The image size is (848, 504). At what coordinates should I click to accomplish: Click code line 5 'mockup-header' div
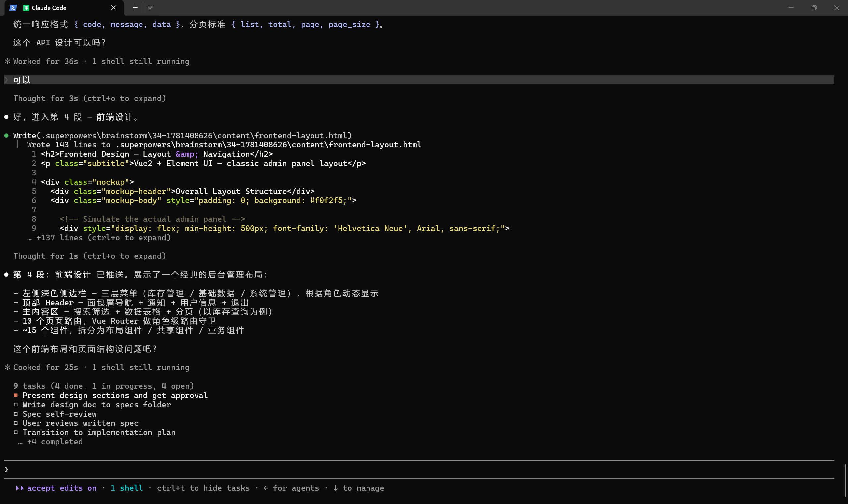[x=182, y=191]
